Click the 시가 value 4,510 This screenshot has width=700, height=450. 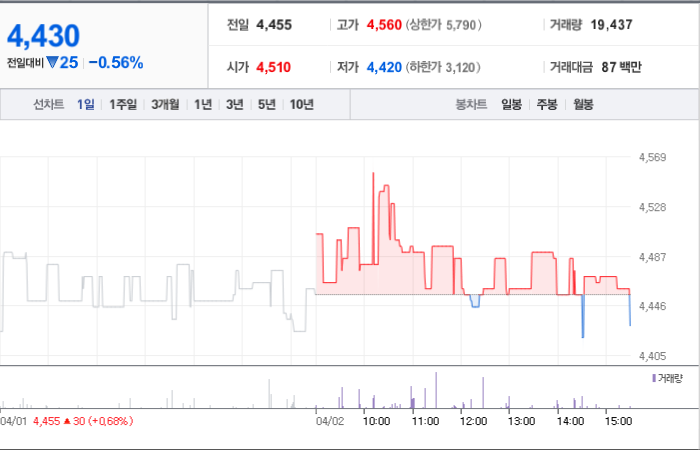pyautogui.click(x=273, y=67)
